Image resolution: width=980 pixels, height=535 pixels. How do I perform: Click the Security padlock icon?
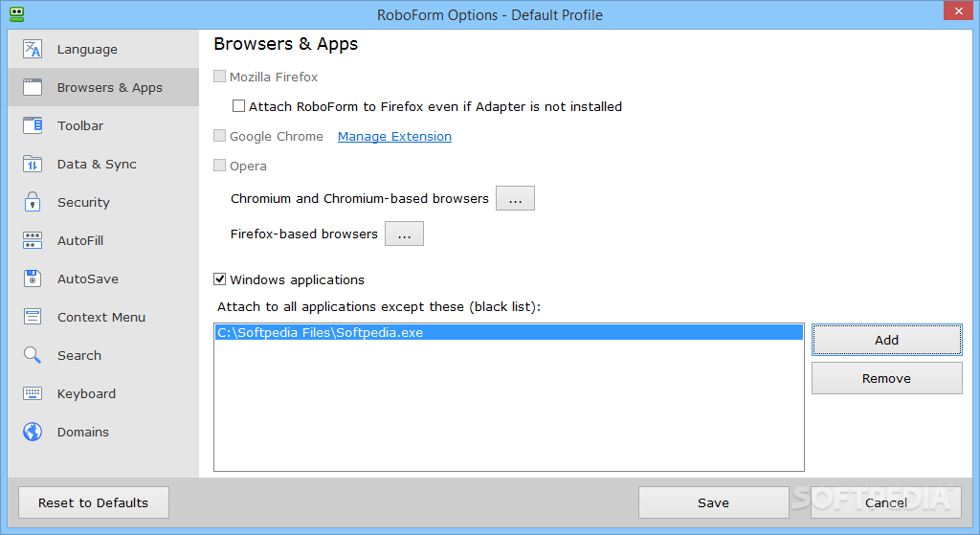(33, 202)
